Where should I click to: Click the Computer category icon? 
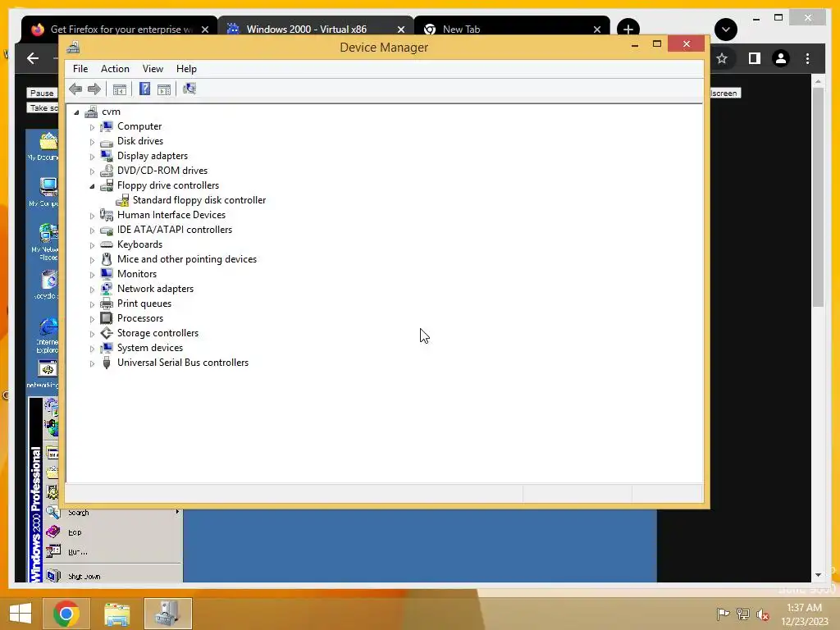pyautogui.click(x=107, y=126)
